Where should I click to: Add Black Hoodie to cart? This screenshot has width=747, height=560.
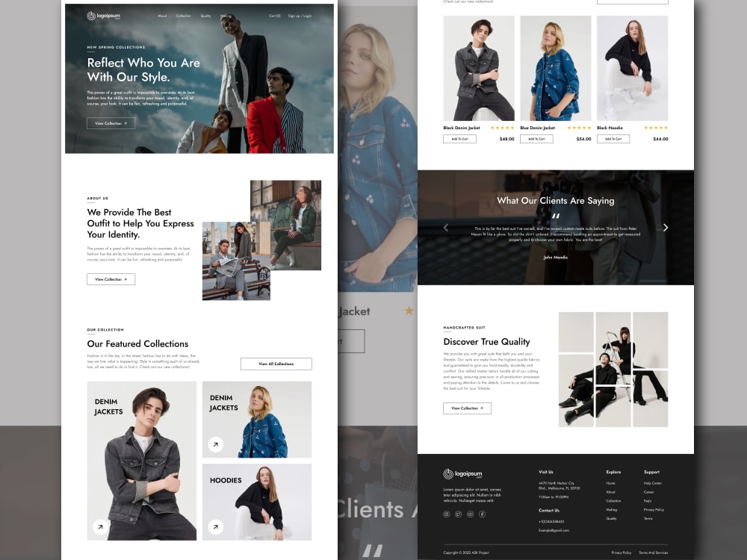tap(613, 139)
